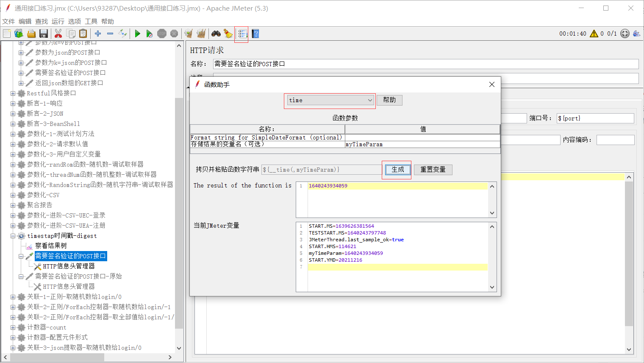Open the Function Helper list icon
The height and width of the screenshot is (363, 644).
[242, 34]
